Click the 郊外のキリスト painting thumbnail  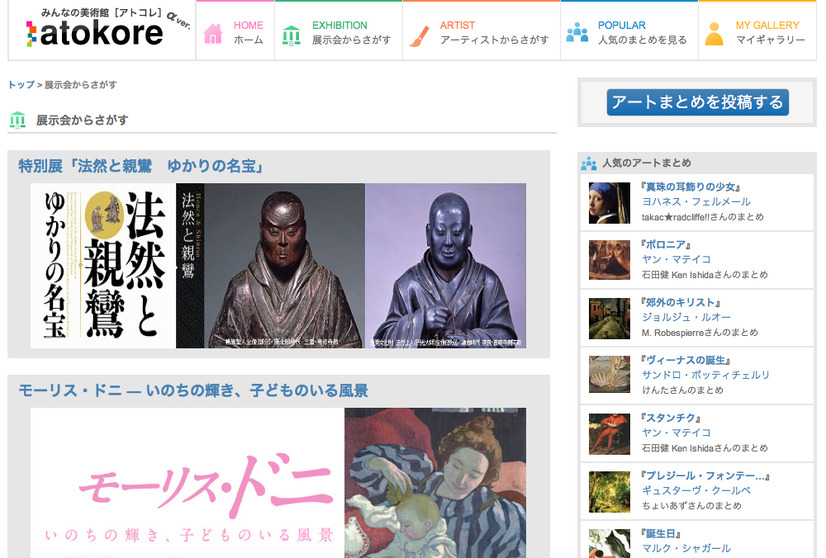tap(609, 318)
